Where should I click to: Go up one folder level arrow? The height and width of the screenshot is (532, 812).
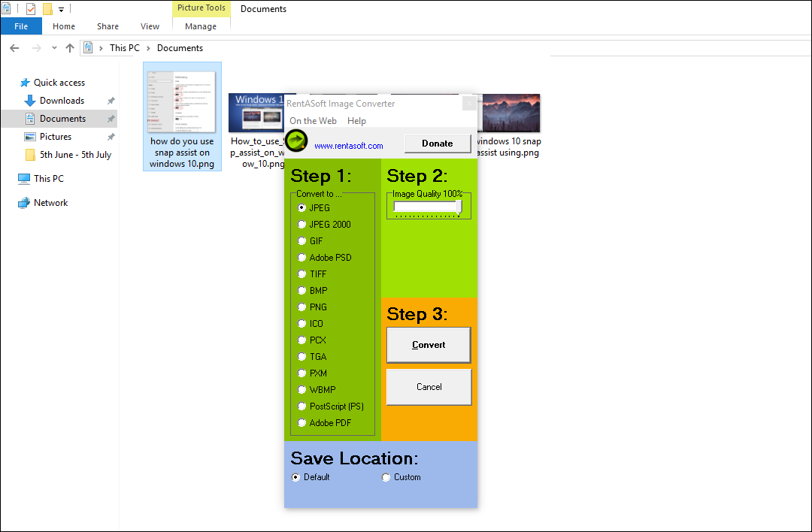coord(70,48)
